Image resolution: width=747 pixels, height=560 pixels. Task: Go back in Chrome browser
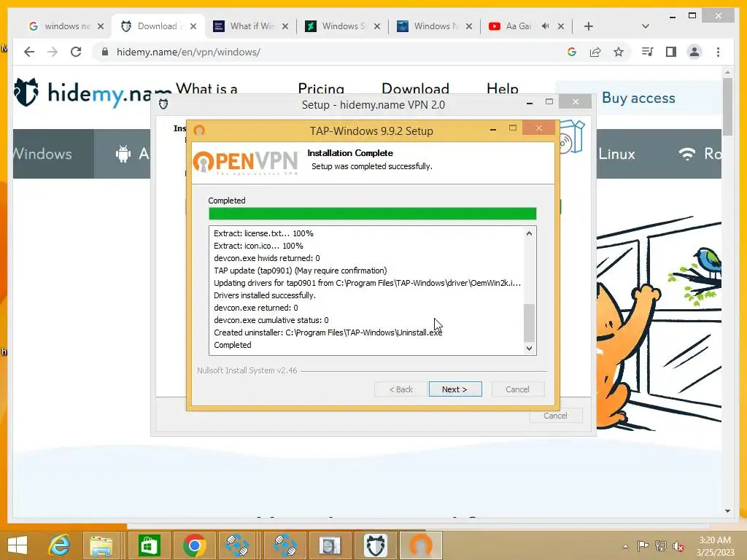pyautogui.click(x=29, y=52)
